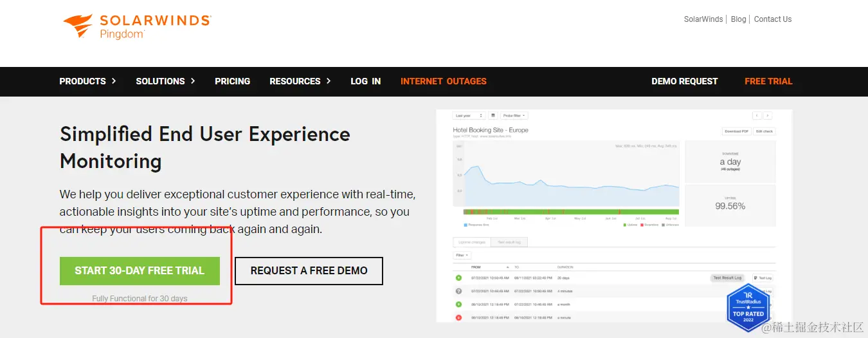Open the Probe filter dropdown

coord(514,115)
